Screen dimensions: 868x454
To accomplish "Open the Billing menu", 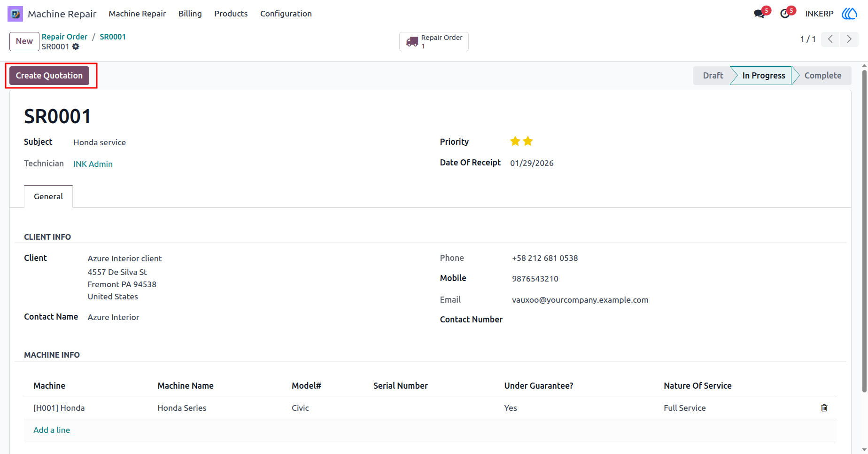I will (190, 14).
